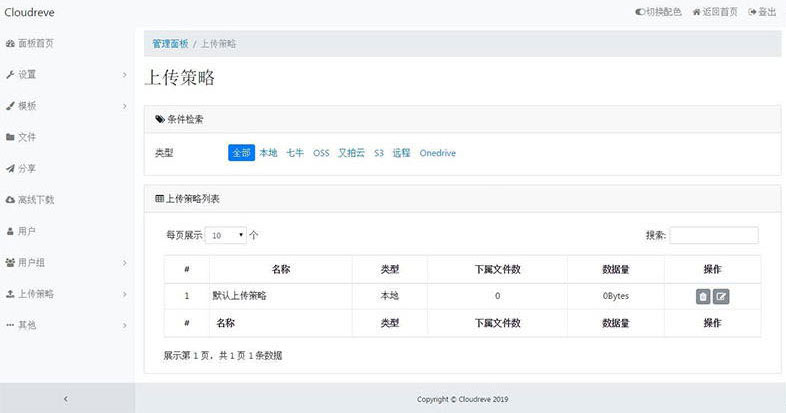Screen dimensions: 786x413
Task: Focus the 搜索 search input field
Action: click(714, 235)
